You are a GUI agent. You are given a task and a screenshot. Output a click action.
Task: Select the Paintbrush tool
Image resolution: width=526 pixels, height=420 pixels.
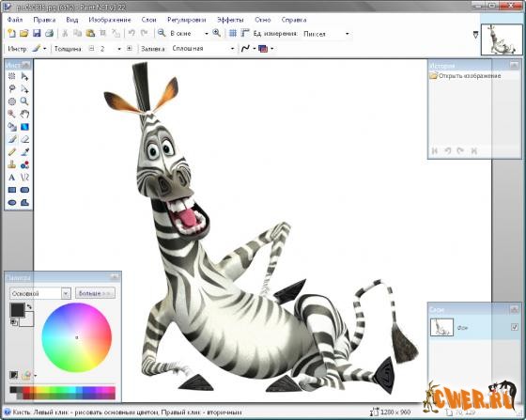(11, 139)
